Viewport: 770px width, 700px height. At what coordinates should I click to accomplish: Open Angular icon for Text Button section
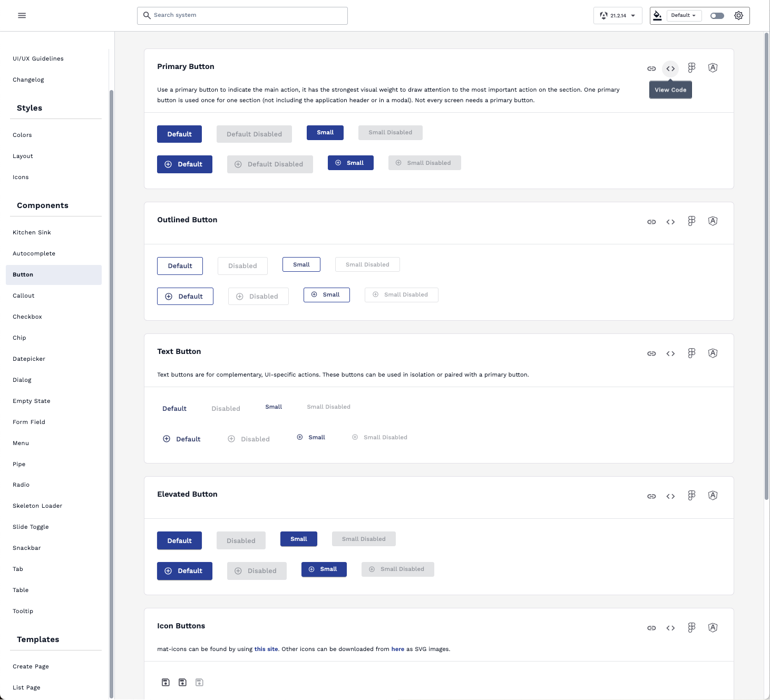click(713, 353)
